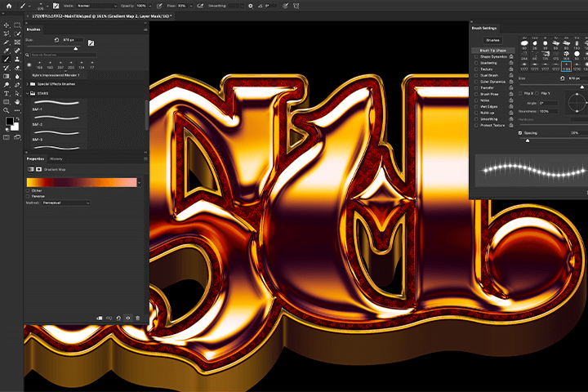Collapse the STARS brush folder
The height and width of the screenshot is (392, 588).
(x=28, y=93)
